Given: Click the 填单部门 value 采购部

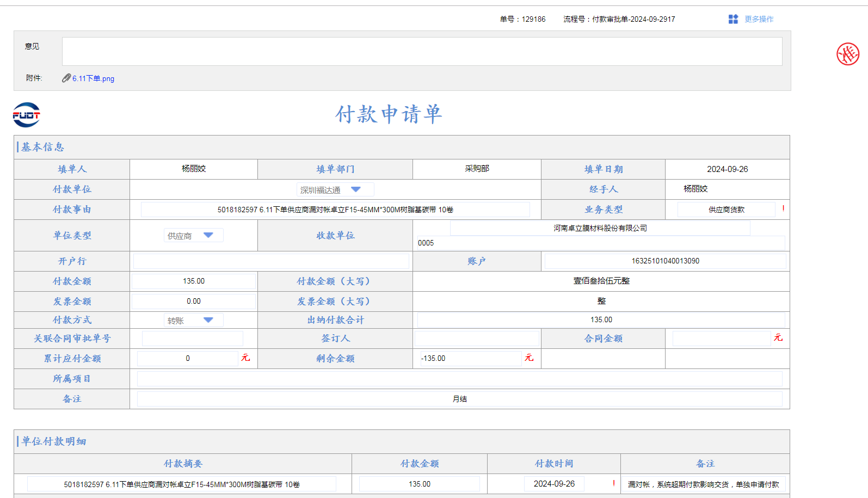Looking at the screenshot, I should point(477,169).
